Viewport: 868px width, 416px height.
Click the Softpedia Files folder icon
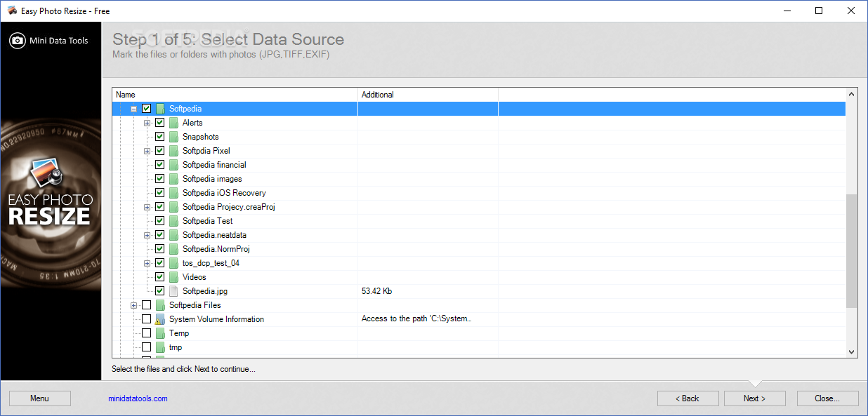pyautogui.click(x=160, y=305)
